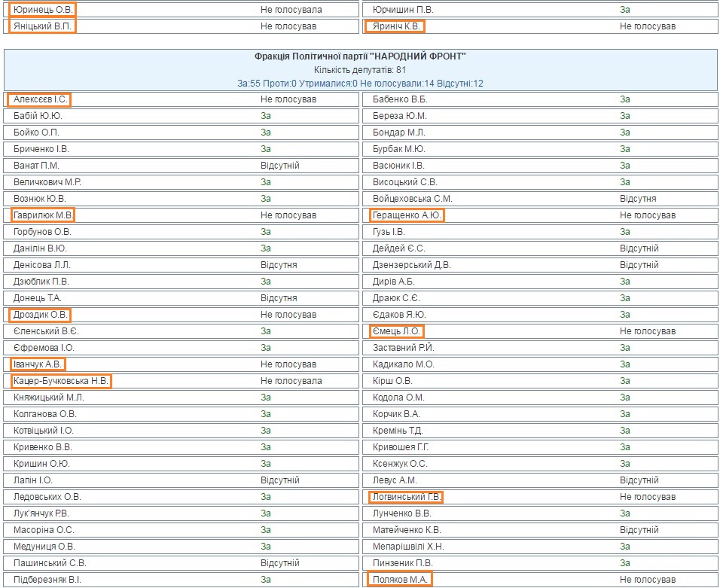This screenshot has height=588, width=720.
Task: Select the highlighted name Яриніч К.В.
Action: tap(395, 26)
